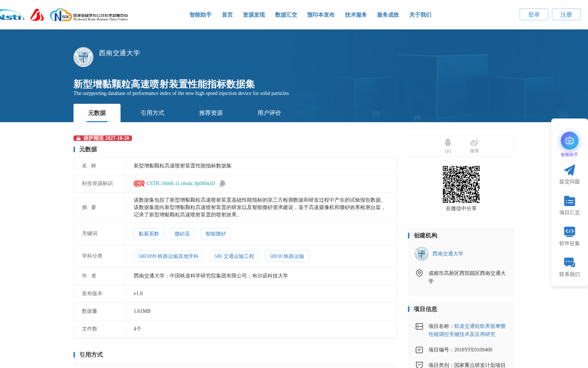This screenshot has width=588, height=368.
Task: Click the 保护期至 2027-10-20 badge
Action: tap(103, 138)
